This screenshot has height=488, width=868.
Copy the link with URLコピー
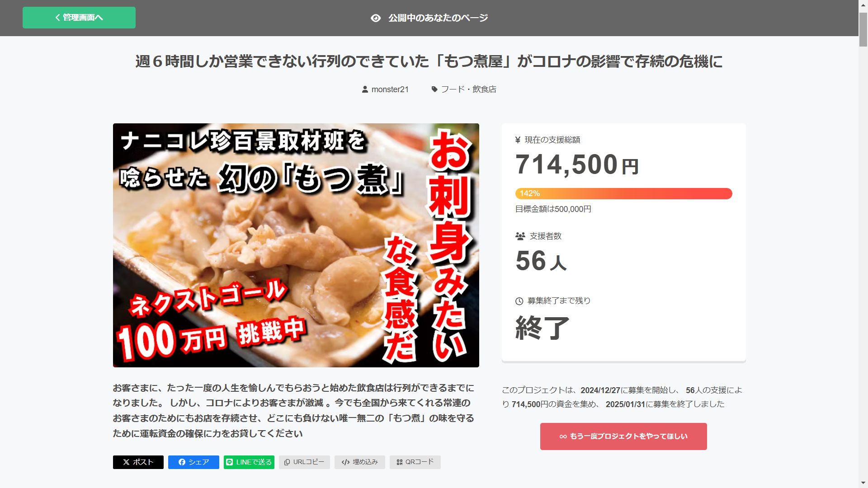304,462
